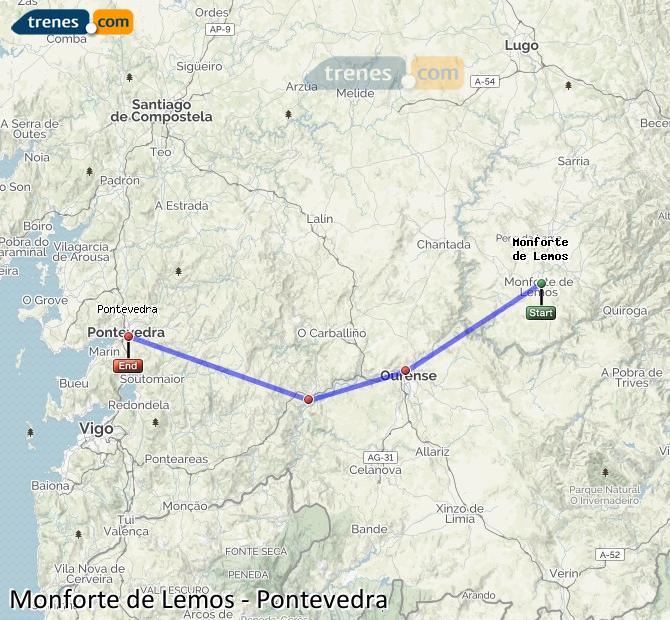Click the A-54 highway shield
This screenshot has width=670, height=620.
485,81
